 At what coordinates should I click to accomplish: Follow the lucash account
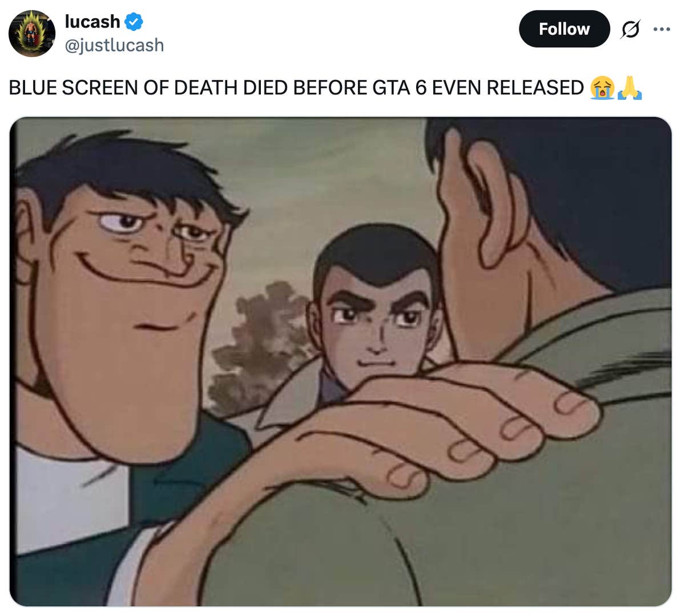563,29
